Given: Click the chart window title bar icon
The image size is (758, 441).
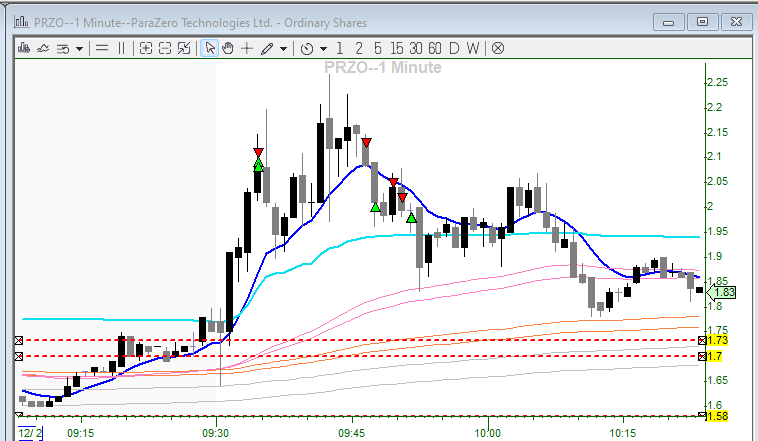Looking at the screenshot, I should [x=21, y=22].
